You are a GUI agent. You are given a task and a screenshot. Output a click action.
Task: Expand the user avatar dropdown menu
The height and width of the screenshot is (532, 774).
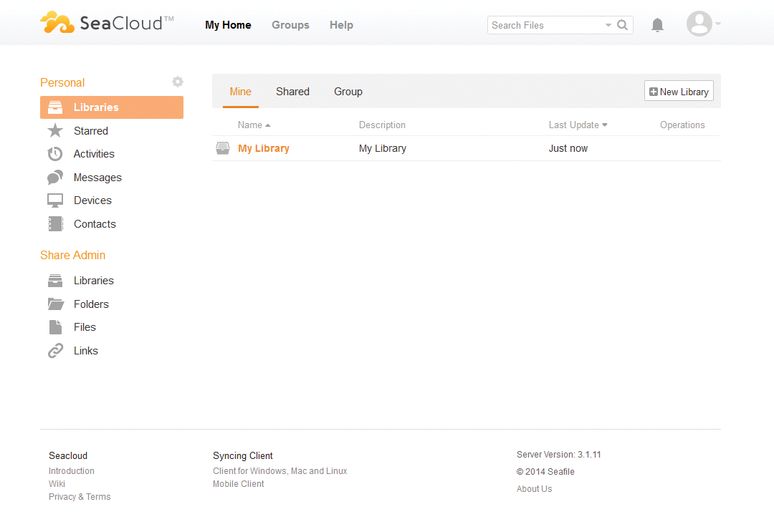point(703,24)
